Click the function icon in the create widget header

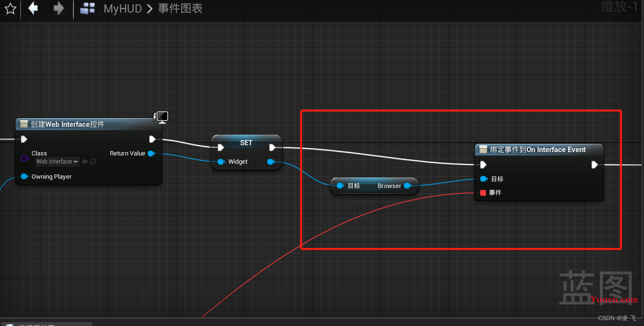tap(24, 124)
